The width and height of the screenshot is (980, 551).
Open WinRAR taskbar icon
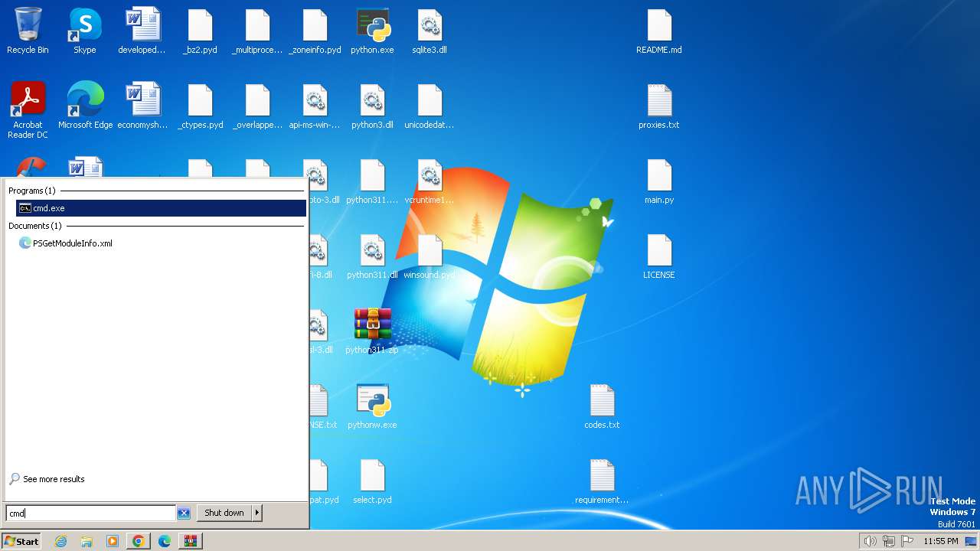(x=190, y=541)
